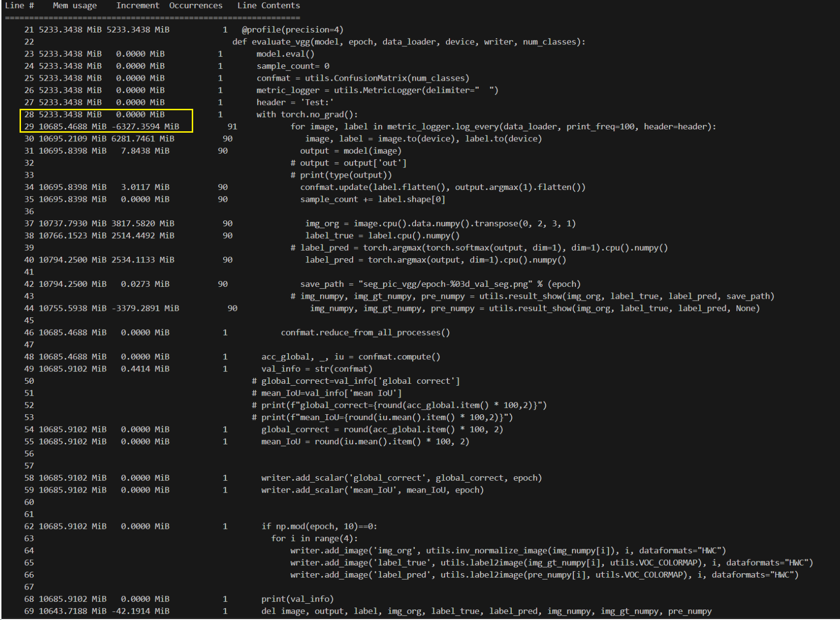Screen dimensions: 840x620
Task: Click 'mean_IoU = round(iu.mean().item()' line
Action: click(365, 441)
